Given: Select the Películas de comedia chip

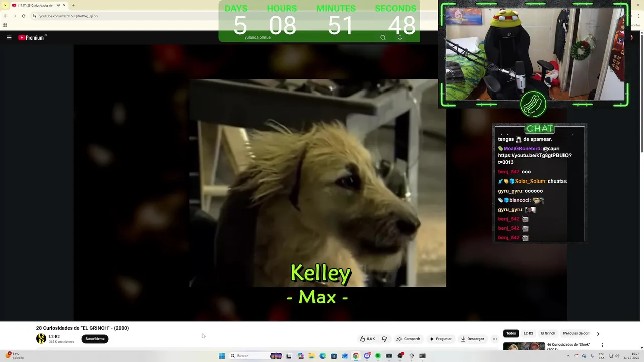Looking at the screenshot, I should tap(577, 333).
